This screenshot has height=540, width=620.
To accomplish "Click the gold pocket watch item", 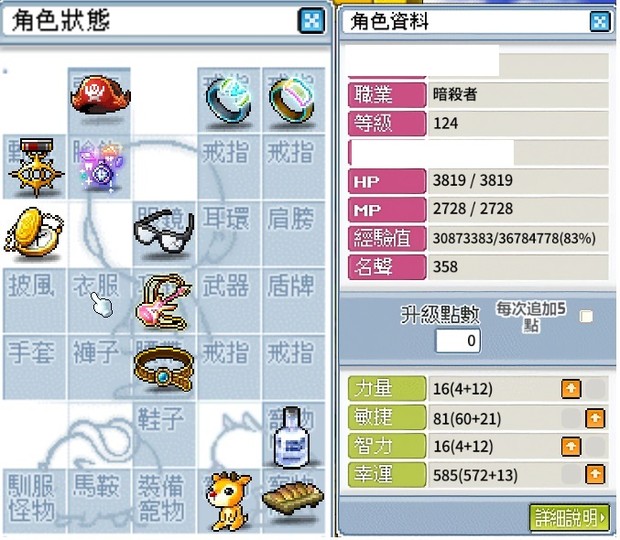I will (34, 232).
